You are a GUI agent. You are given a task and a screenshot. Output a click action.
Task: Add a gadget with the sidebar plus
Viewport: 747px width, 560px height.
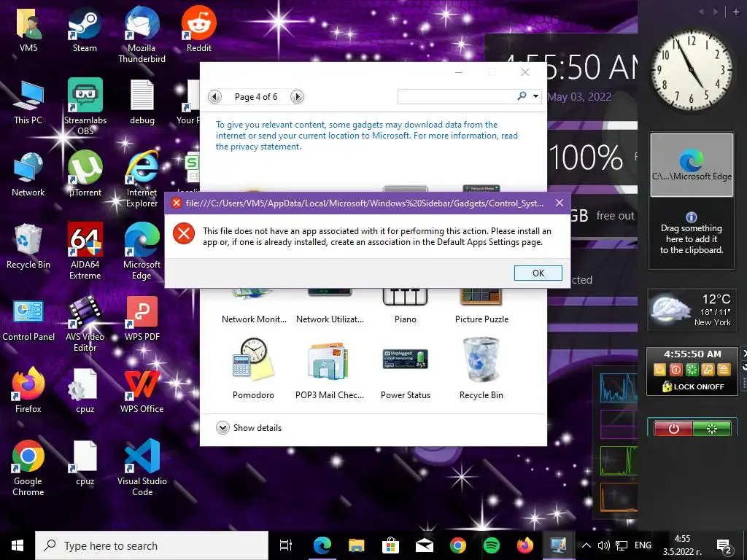point(735,12)
